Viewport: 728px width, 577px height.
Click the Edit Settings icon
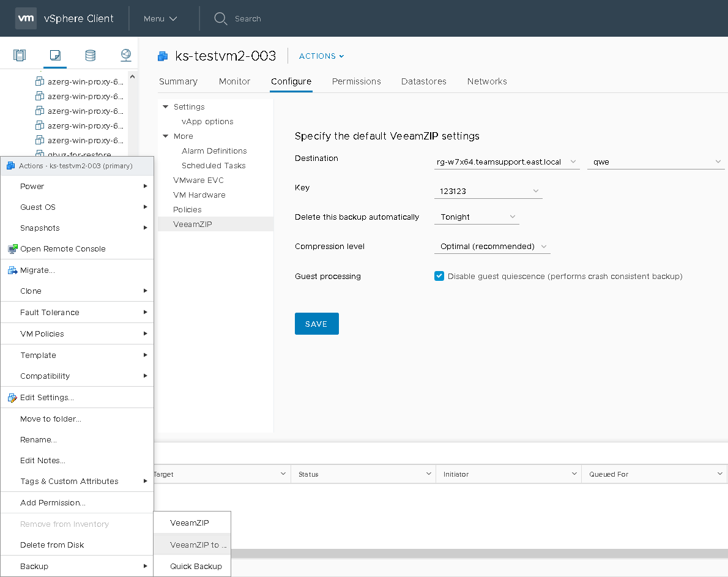click(x=12, y=397)
